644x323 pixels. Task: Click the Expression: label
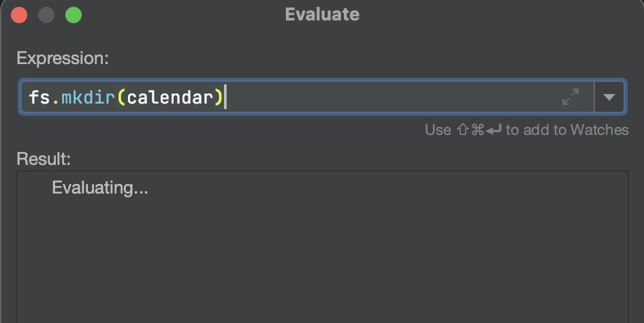click(63, 59)
